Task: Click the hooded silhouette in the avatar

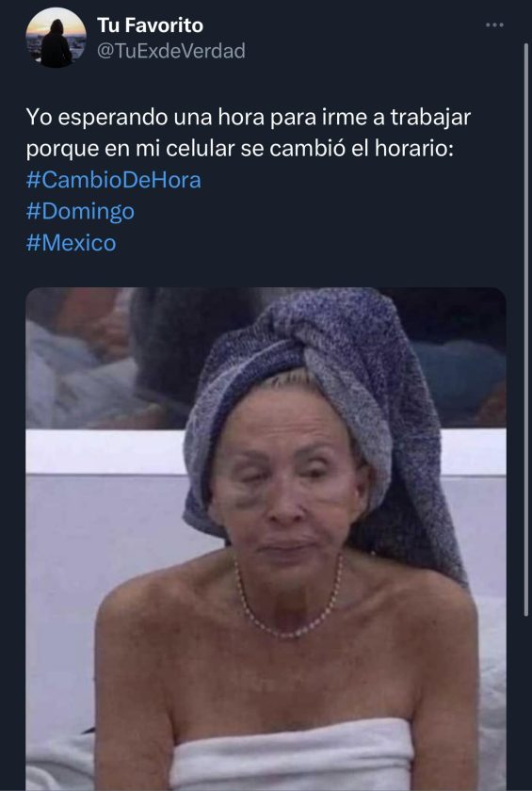Action: 56,44
